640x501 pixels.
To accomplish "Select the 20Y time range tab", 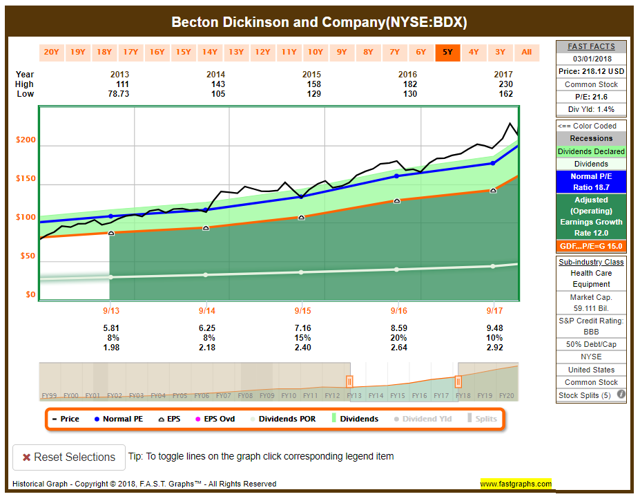I will tap(51, 53).
